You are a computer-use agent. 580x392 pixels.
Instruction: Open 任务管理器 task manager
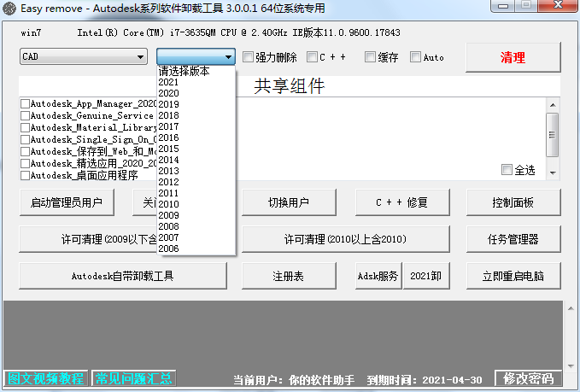tap(513, 239)
